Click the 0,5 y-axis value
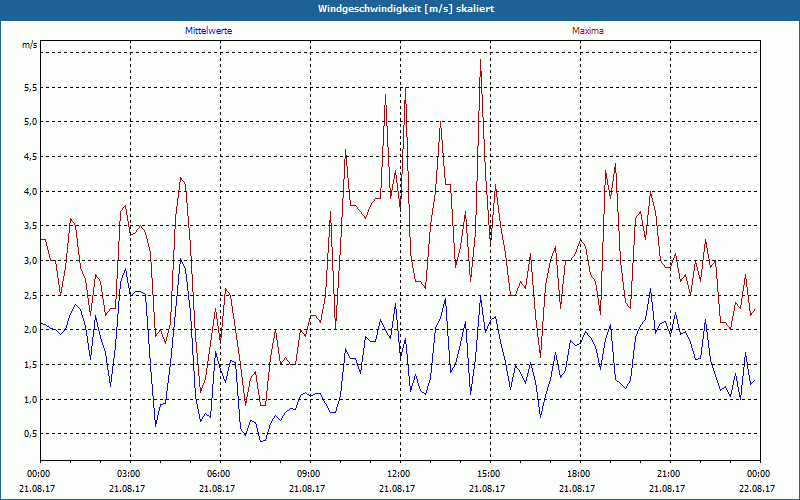The height and width of the screenshot is (500, 800). 31,434
